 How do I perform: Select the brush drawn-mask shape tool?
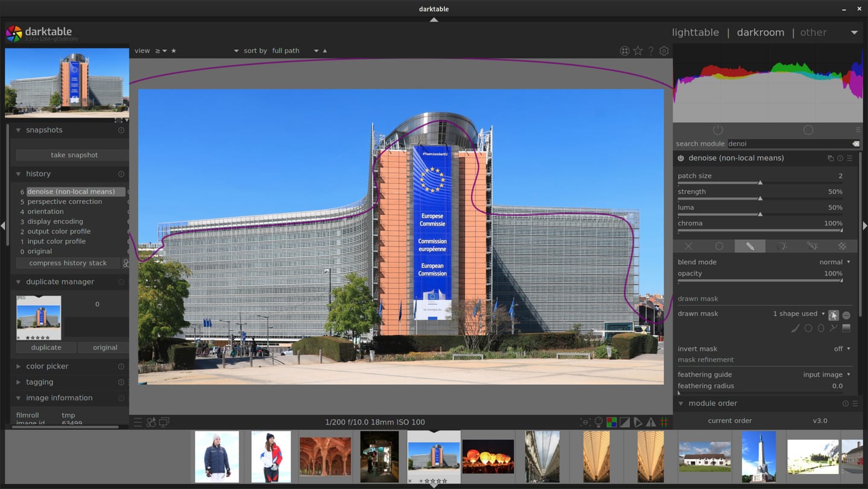point(795,329)
